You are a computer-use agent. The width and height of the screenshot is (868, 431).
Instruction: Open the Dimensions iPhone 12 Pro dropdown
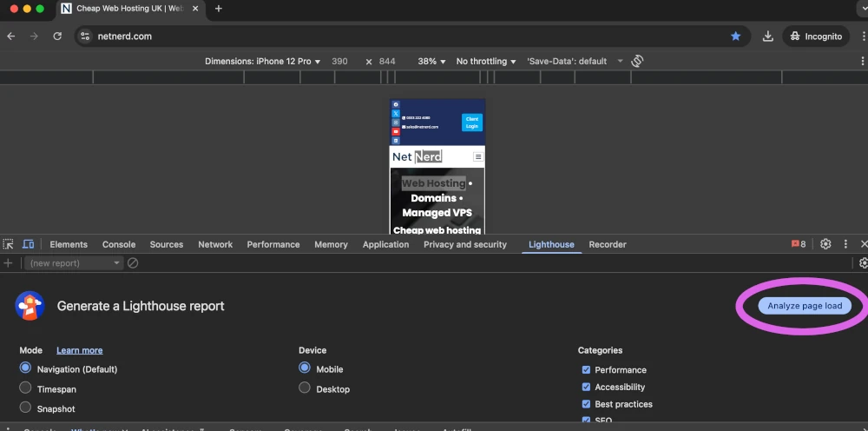(x=263, y=62)
